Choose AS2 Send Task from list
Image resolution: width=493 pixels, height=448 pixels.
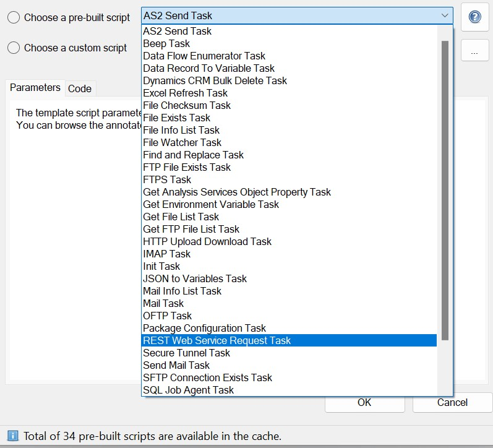[289, 31]
